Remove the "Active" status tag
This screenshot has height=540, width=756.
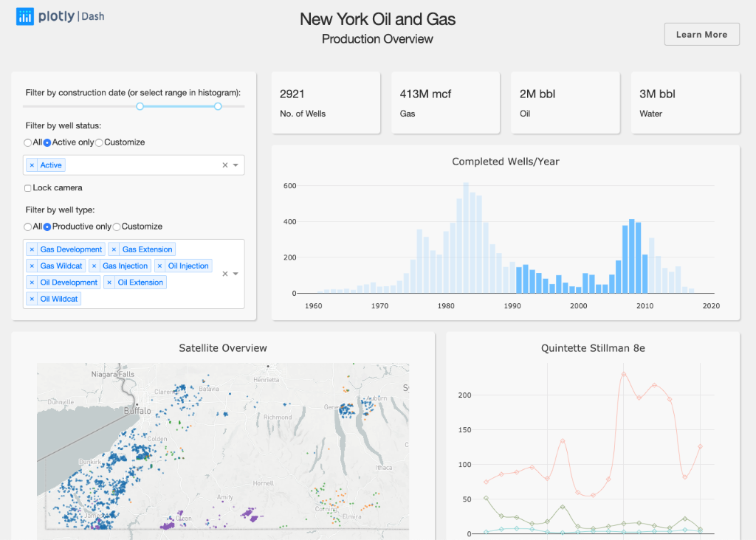coord(33,165)
